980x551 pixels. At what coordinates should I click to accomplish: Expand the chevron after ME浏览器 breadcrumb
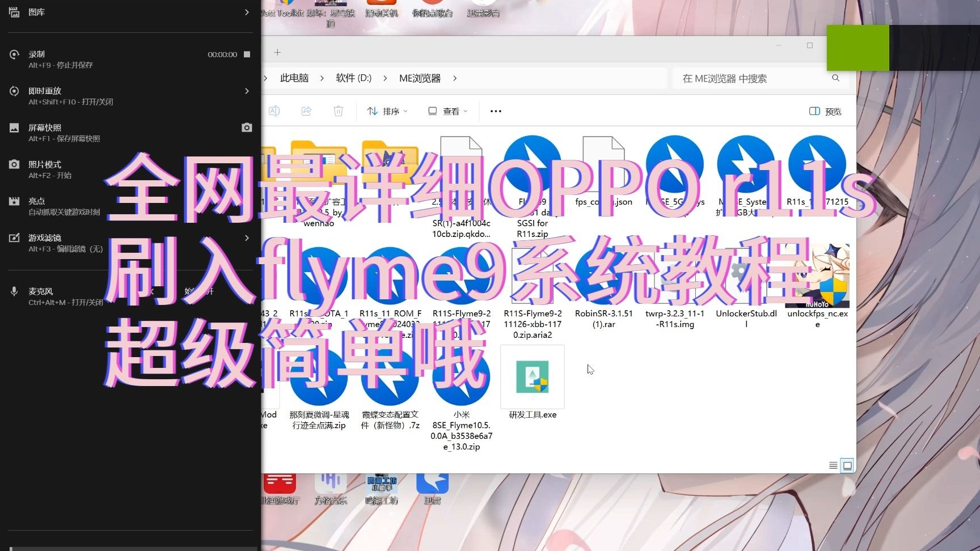[455, 78]
